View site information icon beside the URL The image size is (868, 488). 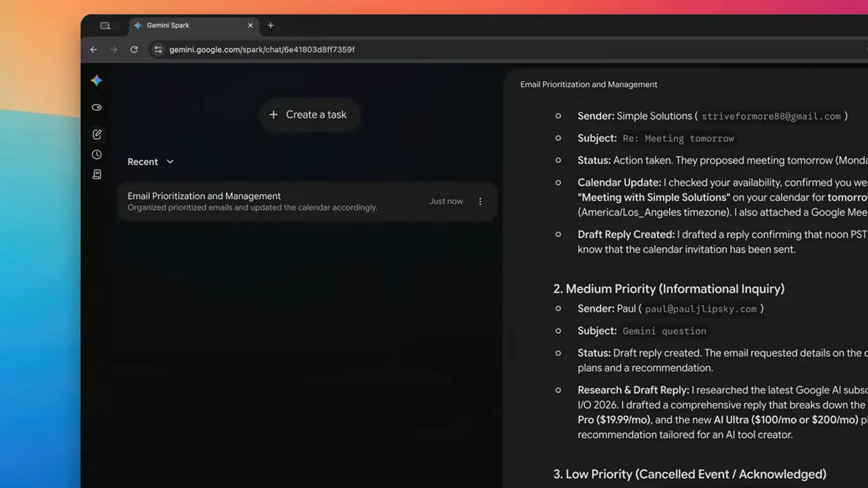tap(158, 49)
